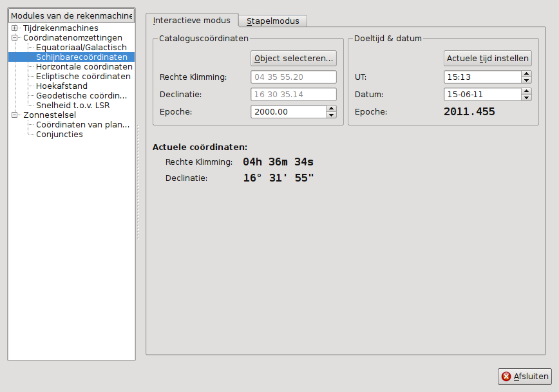Collapse the Zonnestelsel tree node

point(14,115)
